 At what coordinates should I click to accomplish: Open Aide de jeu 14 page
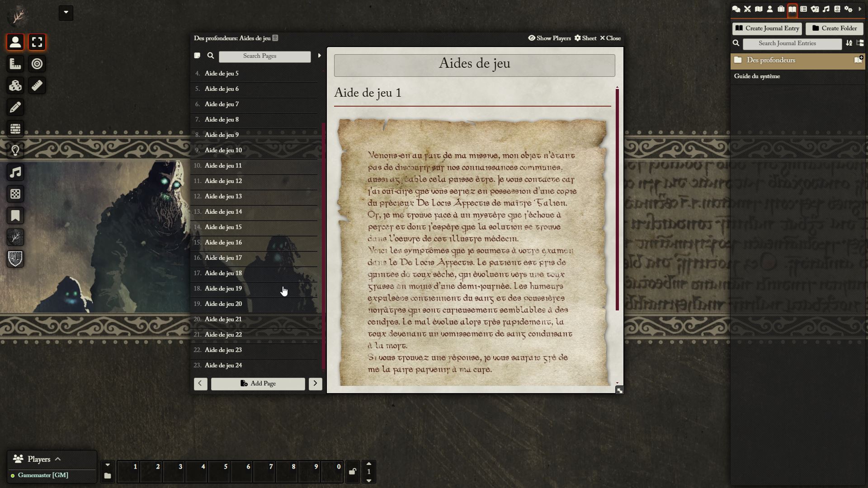tap(223, 211)
